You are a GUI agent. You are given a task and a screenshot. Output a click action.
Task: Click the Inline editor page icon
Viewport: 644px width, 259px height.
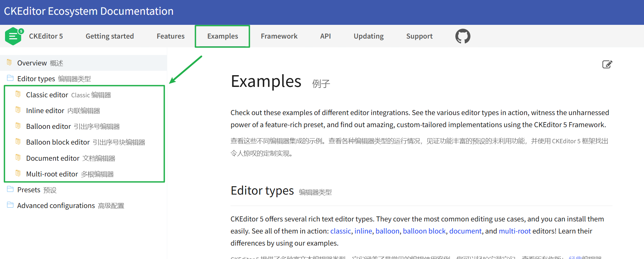[18, 110]
